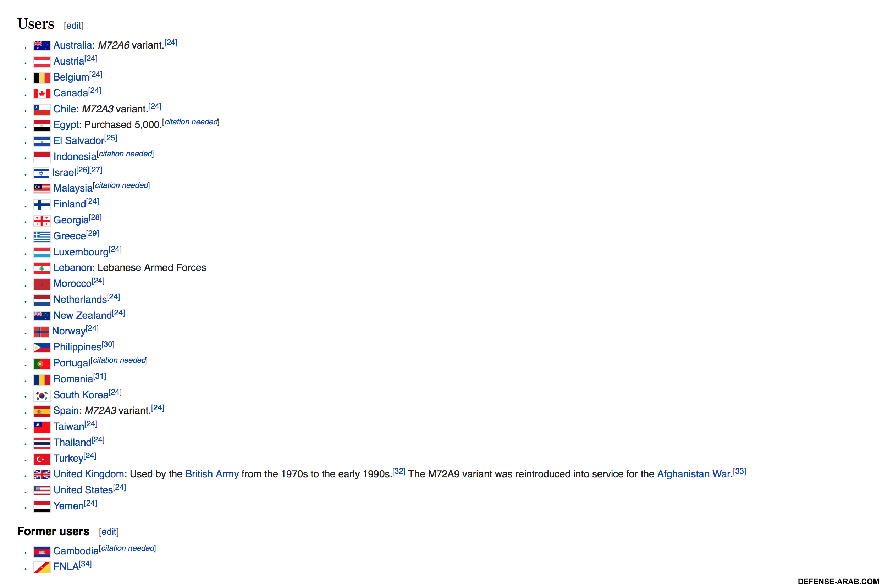The image size is (882, 588).
Task: Click the Georgia flag icon
Action: [x=42, y=221]
